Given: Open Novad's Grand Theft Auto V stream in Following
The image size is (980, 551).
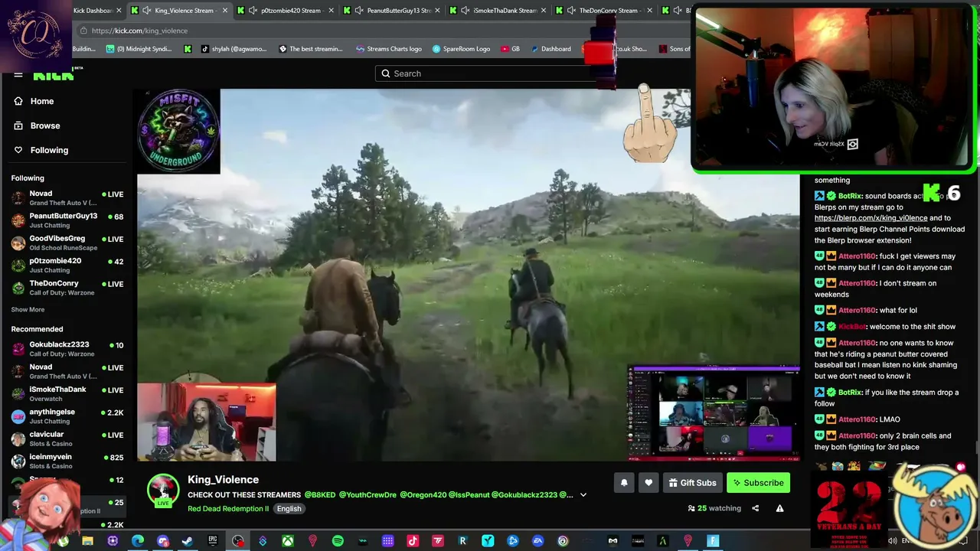Looking at the screenshot, I should [x=67, y=198].
